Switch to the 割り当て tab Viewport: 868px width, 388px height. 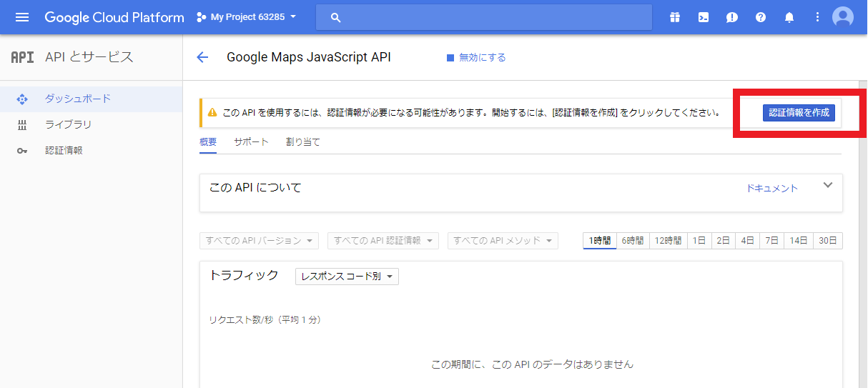tap(303, 142)
